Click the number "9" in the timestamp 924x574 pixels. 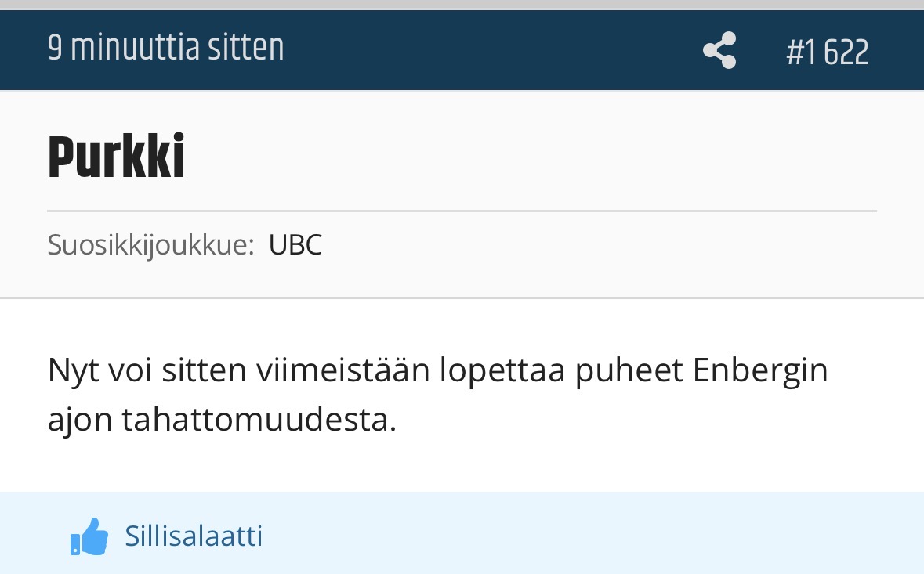click(x=54, y=49)
